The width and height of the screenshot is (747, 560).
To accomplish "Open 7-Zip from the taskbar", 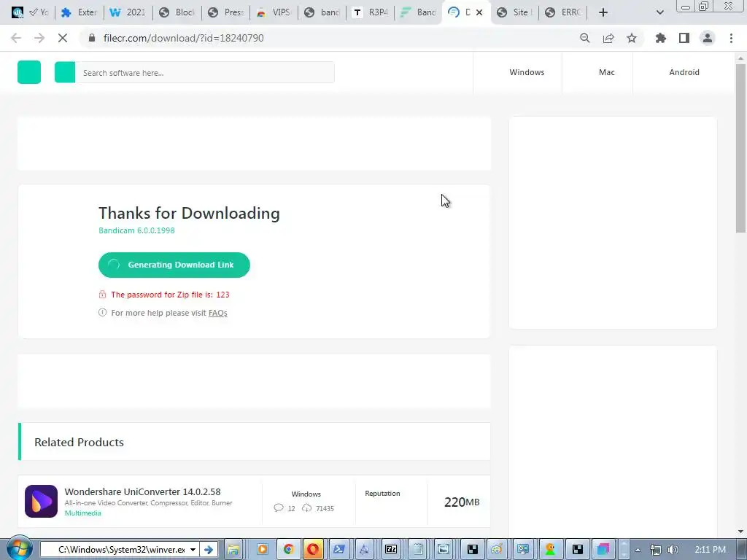I will [391, 550].
